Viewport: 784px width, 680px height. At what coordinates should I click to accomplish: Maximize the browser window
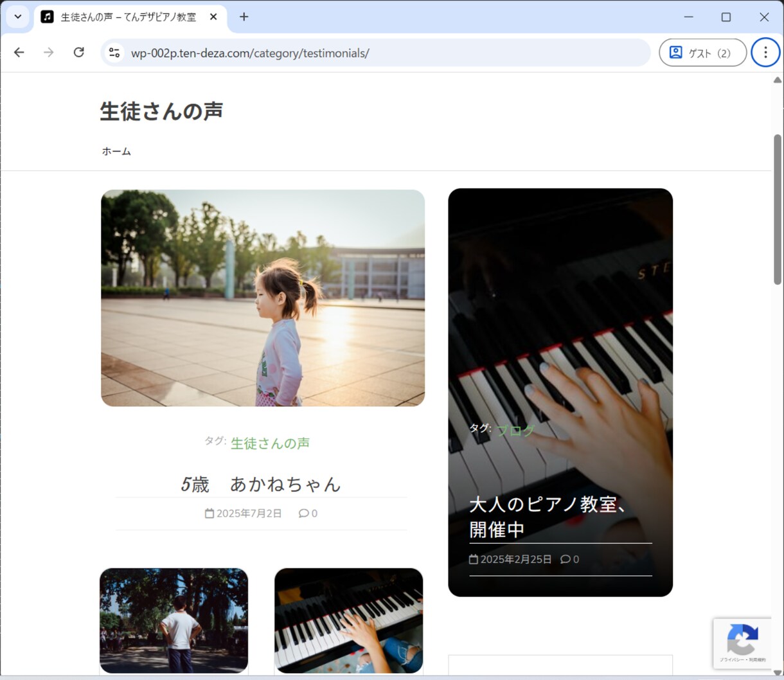[x=726, y=17]
